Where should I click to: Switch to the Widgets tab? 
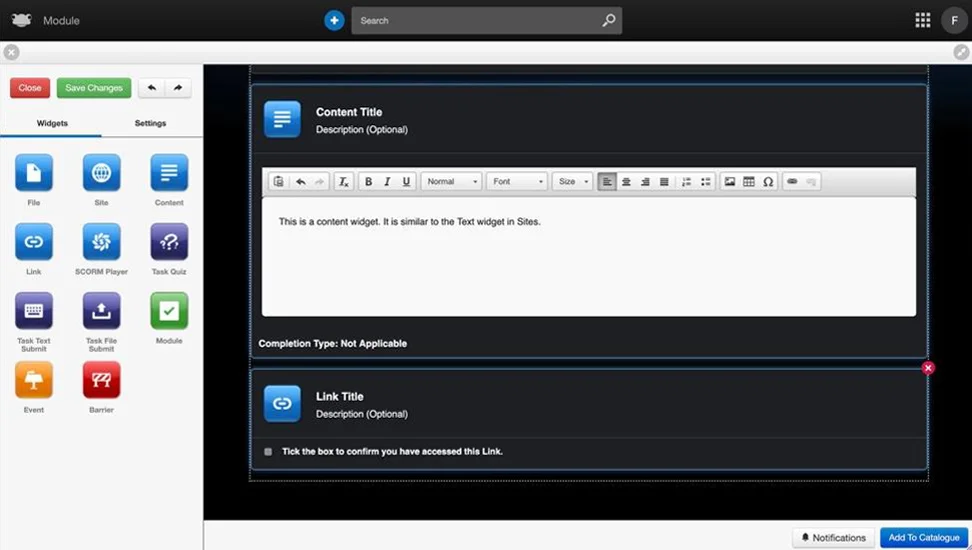pos(52,123)
